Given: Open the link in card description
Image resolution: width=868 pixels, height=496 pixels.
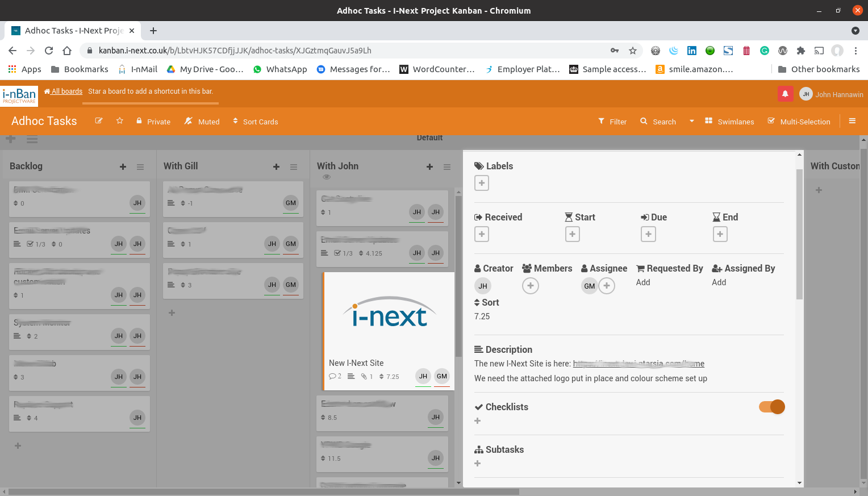Looking at the screenshot, I should 639,364.
